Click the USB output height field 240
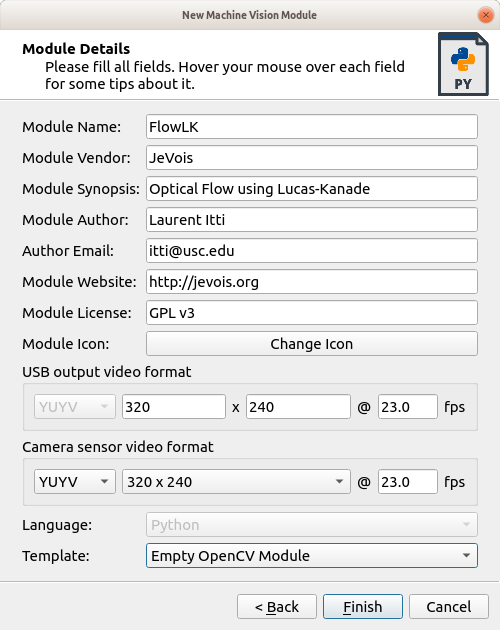Screen dimensions: 500x630 [x=298, y=407]
